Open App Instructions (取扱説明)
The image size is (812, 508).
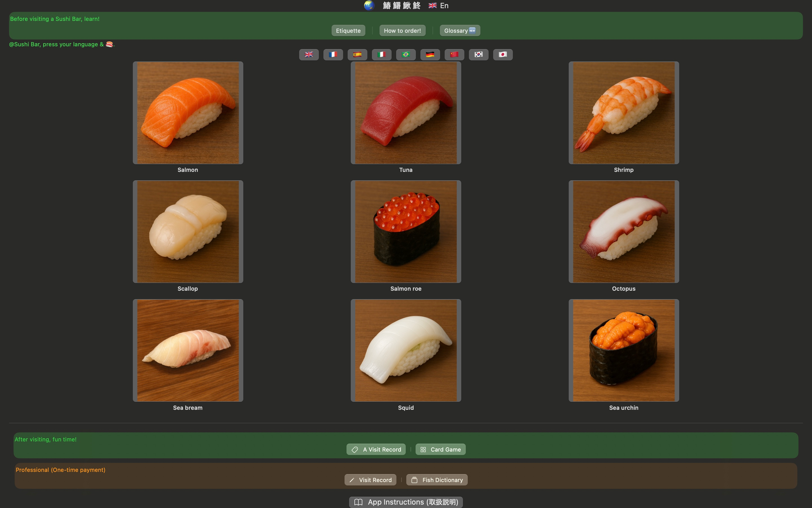406,502
